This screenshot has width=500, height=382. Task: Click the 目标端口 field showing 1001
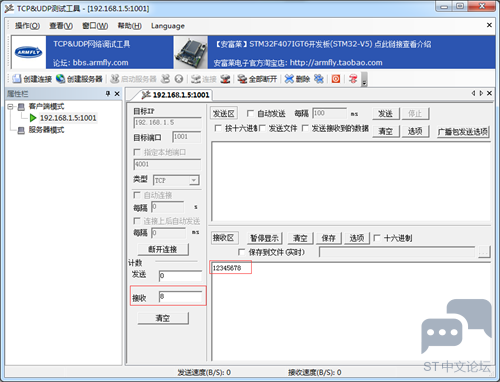pyautogui.click(x=186, y=137)
